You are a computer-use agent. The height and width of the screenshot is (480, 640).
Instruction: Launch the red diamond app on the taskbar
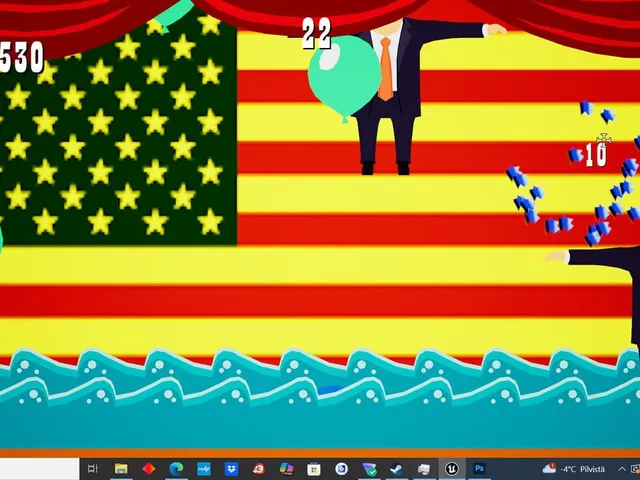(x=149, y=469)
